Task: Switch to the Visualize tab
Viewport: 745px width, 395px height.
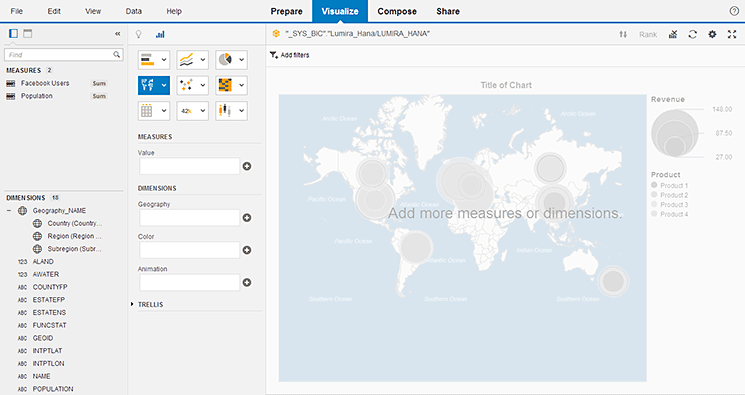Action: (x=340, y=11)
